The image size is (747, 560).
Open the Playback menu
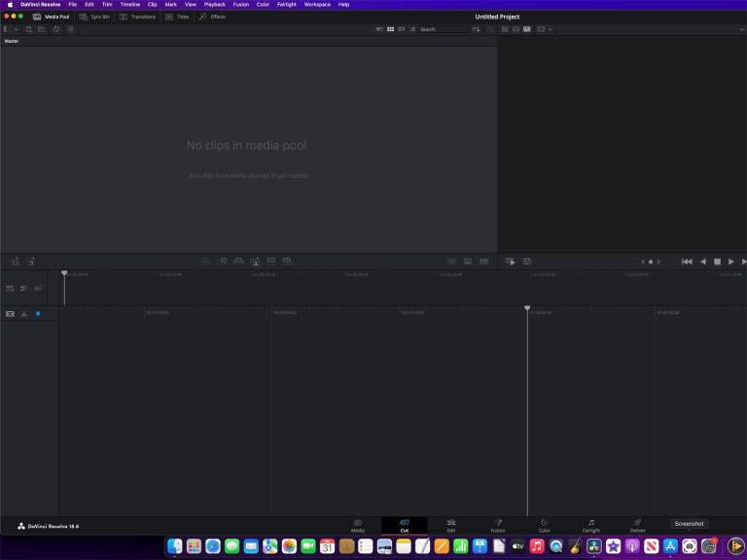coord(214,4)
